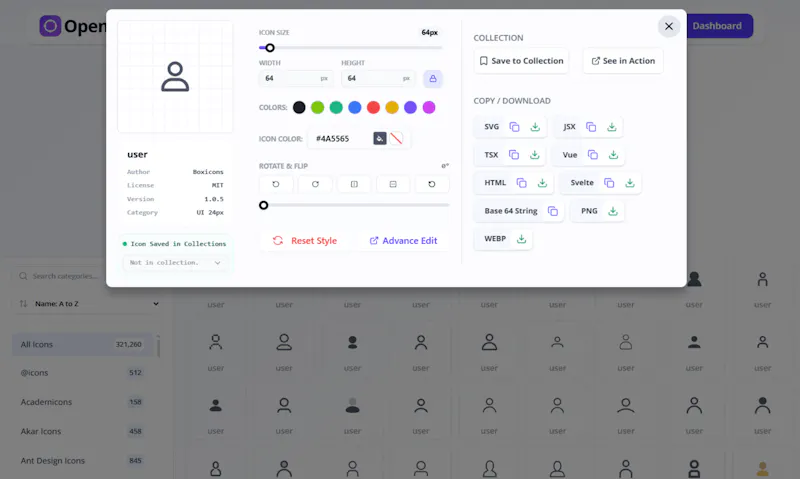Download the WEBP image
This screenshot has height=479, width=800.
click(x=521, y=239)
